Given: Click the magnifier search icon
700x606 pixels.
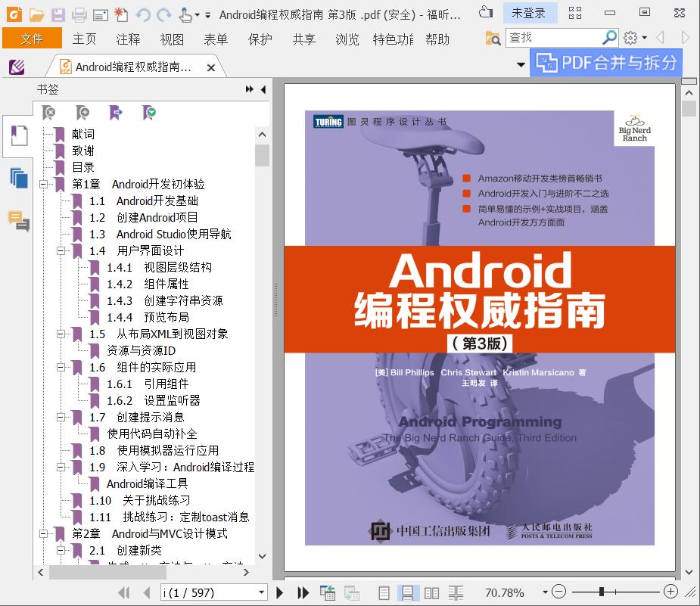Looking at the screenshot, I should [x=609, y=38].
